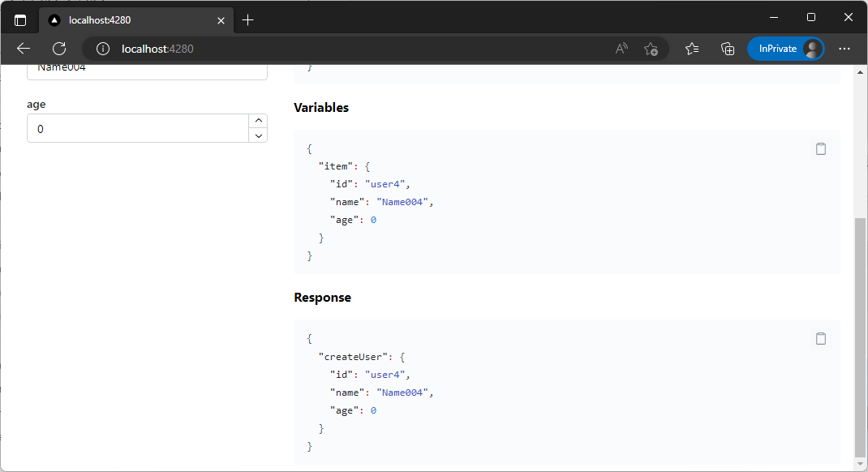Click the scrollbar up arrow
Screen dimensions: 868x472
tap(860, 72)
